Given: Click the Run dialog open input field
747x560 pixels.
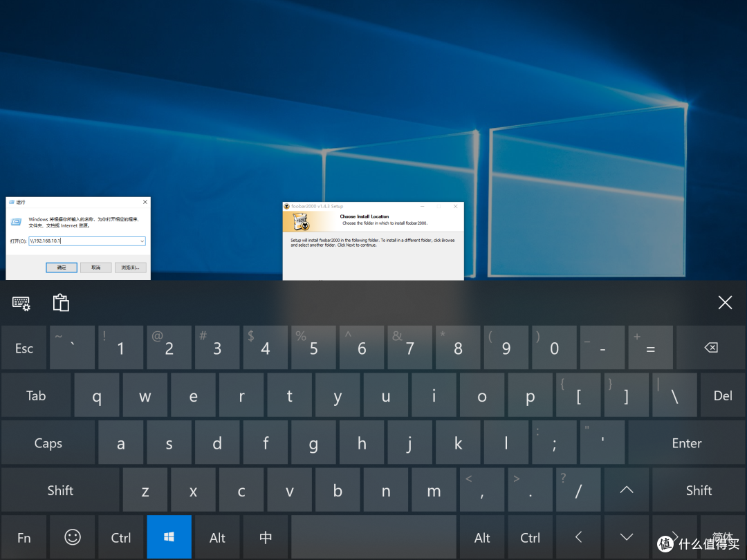Looking at the screenshot, I should point(86,241).
